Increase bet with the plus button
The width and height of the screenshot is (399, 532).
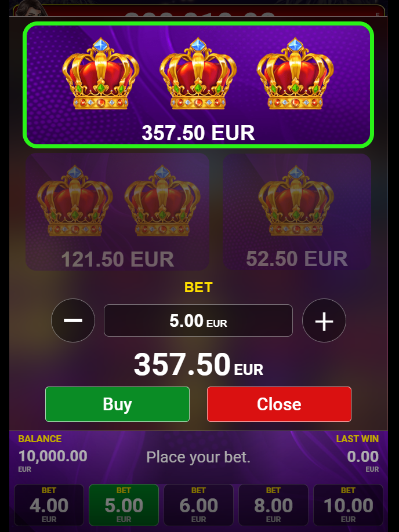324,320
